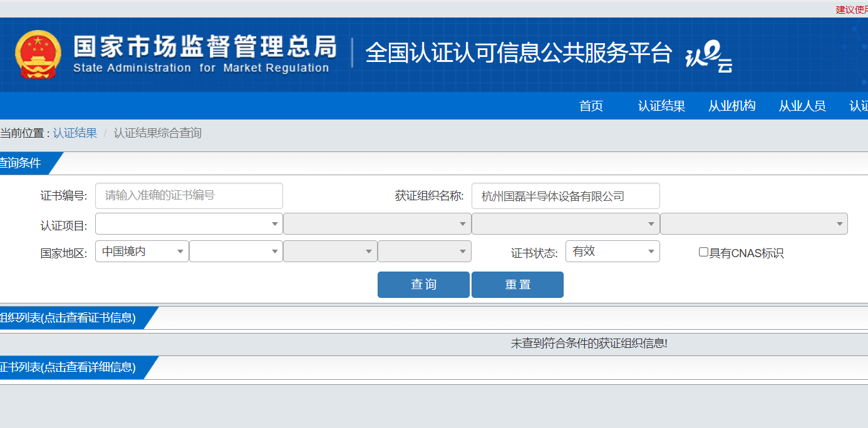Open the fourth 认证项目 dropdown

click(754, 223)
